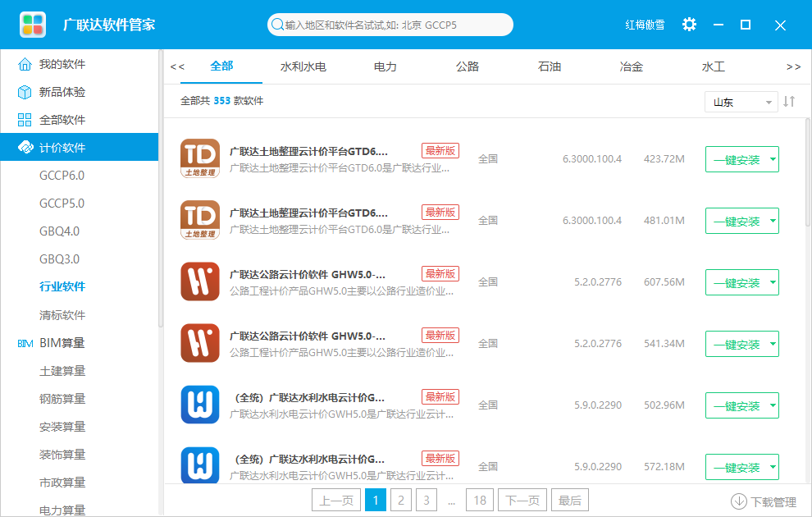Click the 新品体验 cube icon
Image resolution: width=812 pixels, height=517 pixels.
click(x=25, y=92)
